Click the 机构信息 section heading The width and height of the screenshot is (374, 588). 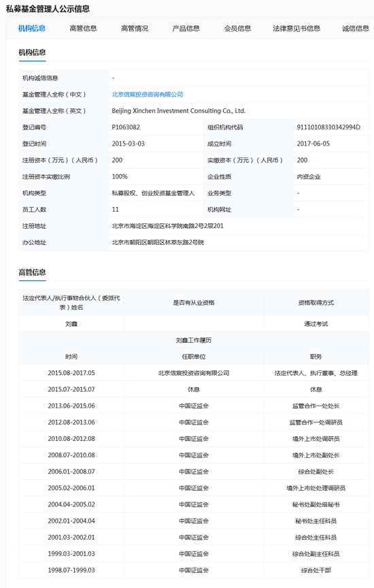[32, 52]
